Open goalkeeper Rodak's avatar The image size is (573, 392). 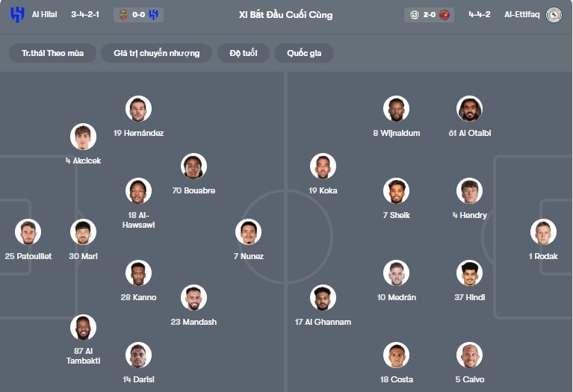click(x=543, y=232)
